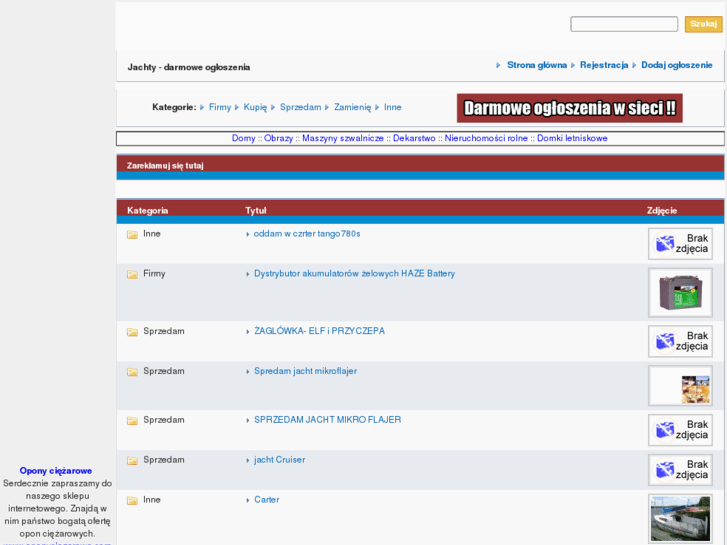Click folder icon in Spredam jacht mikroflajer row

(132, 372)
